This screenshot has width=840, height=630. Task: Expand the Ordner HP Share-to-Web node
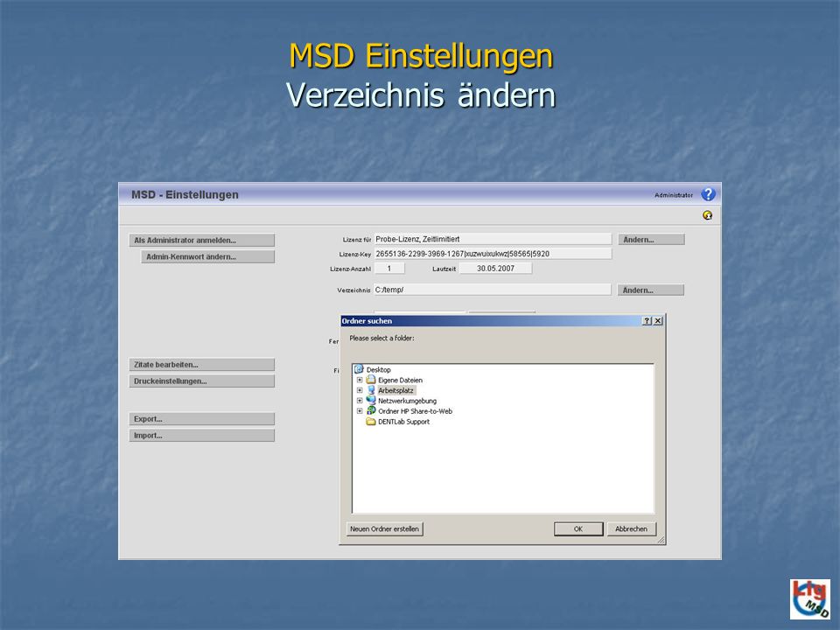(360, 411)
